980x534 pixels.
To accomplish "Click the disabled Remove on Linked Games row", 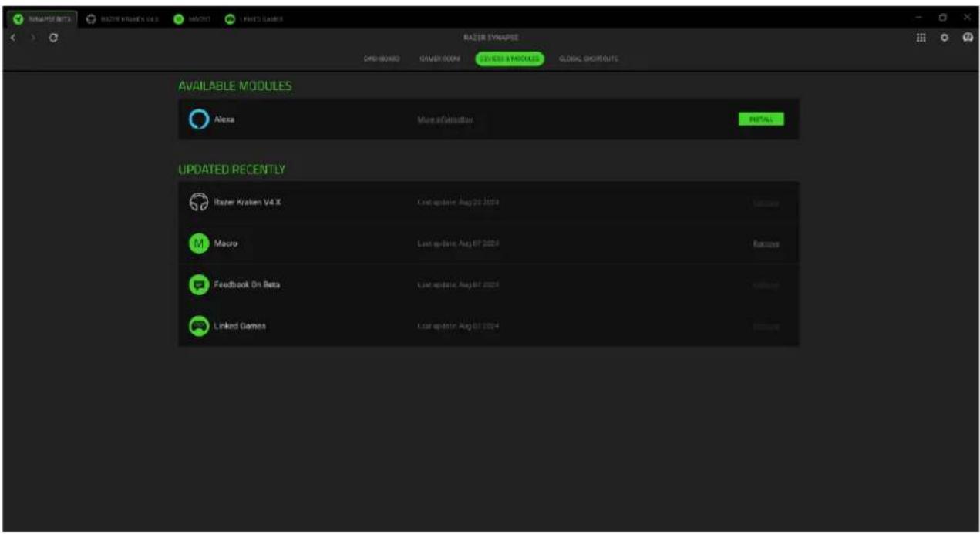I will click(766, 326).
